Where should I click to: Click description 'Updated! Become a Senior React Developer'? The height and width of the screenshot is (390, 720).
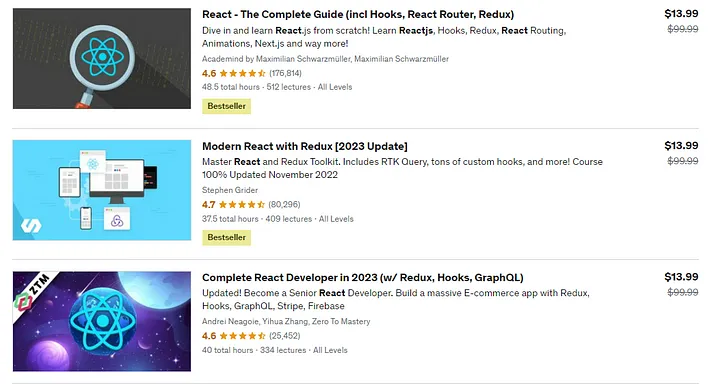297,293
